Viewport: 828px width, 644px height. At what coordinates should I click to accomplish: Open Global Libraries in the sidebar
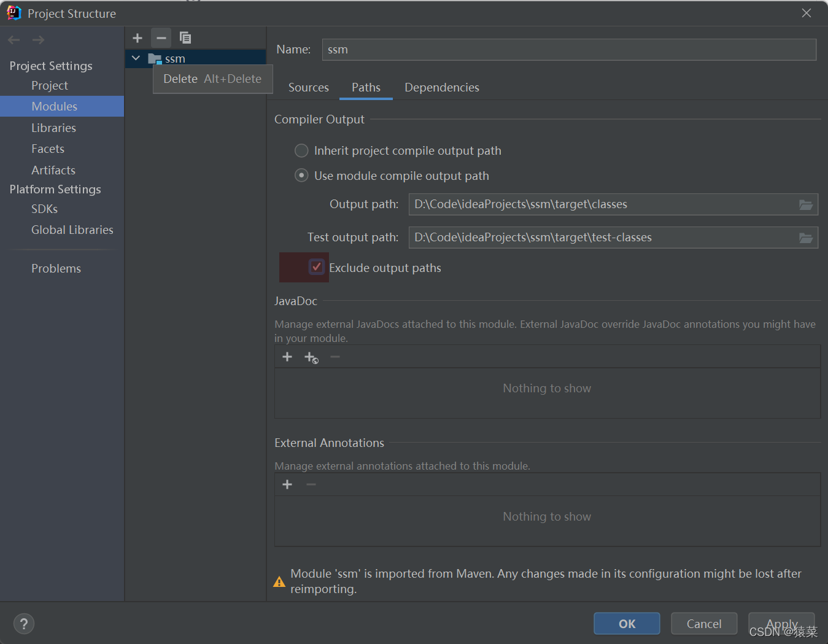click(72, 230)
